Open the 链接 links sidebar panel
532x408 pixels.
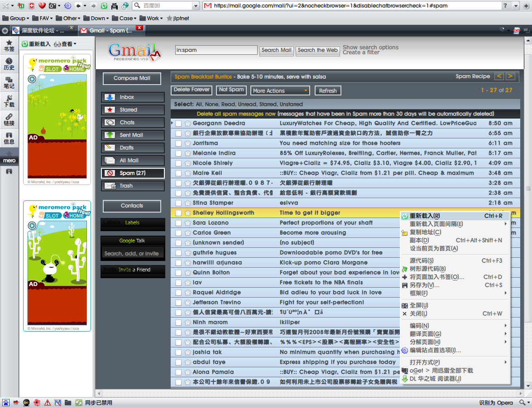[9, 119]
